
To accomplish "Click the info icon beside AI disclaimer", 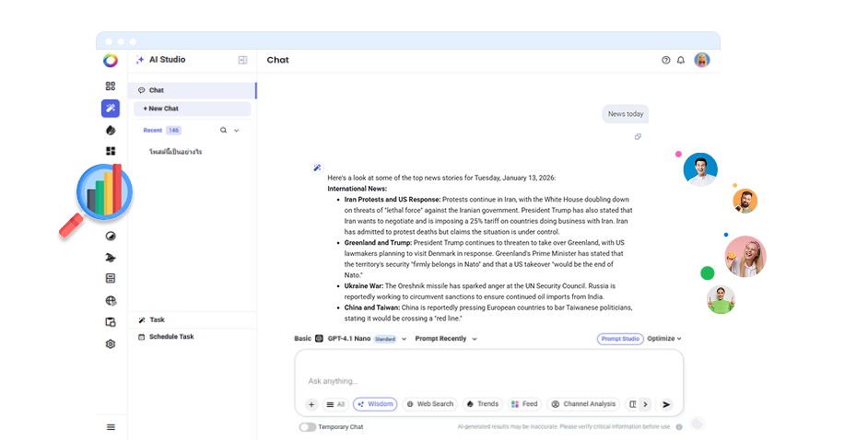I will (679, 427).
